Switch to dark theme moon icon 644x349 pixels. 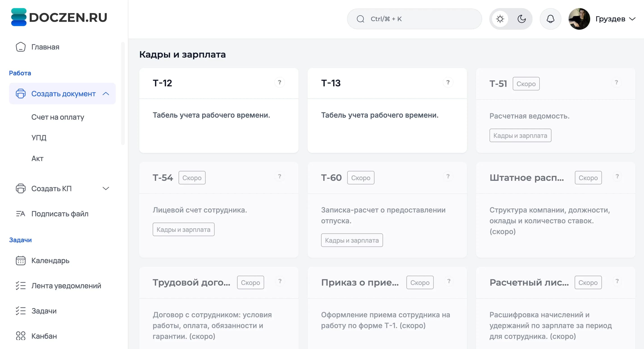click(522, 19)
